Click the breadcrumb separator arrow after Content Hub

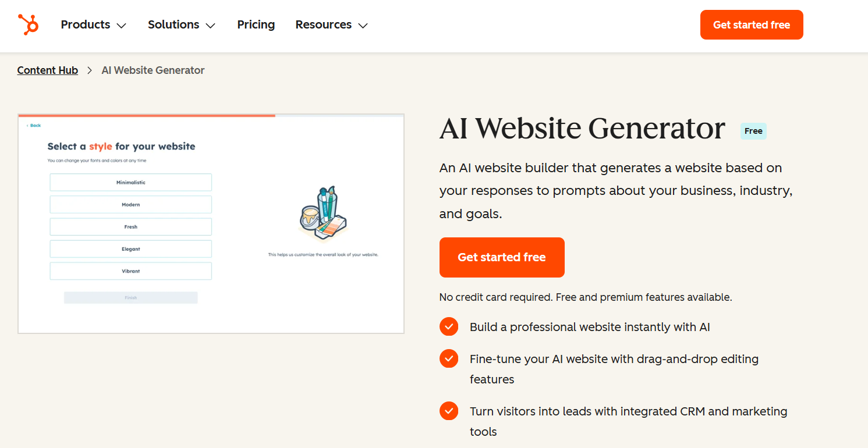click(90, 70)
